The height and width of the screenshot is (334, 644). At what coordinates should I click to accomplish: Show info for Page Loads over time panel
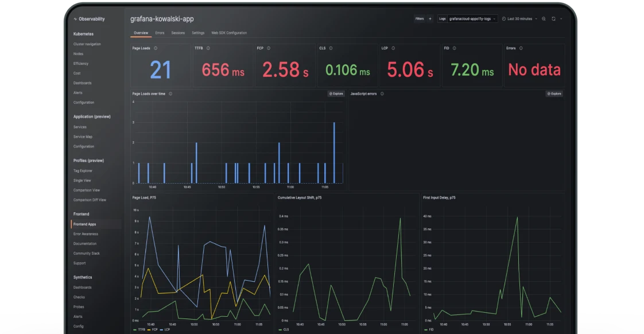point(170,94)
